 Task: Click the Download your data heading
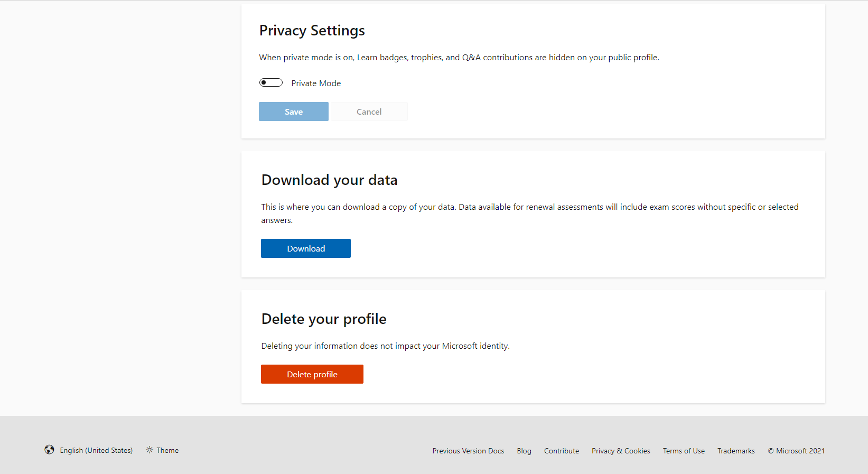[x=329, y=180]
